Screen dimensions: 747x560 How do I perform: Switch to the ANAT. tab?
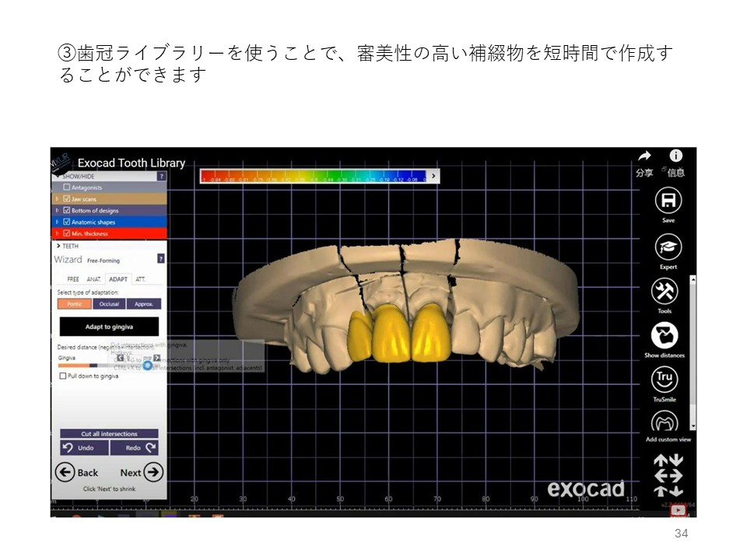click(x=94, y=278)
